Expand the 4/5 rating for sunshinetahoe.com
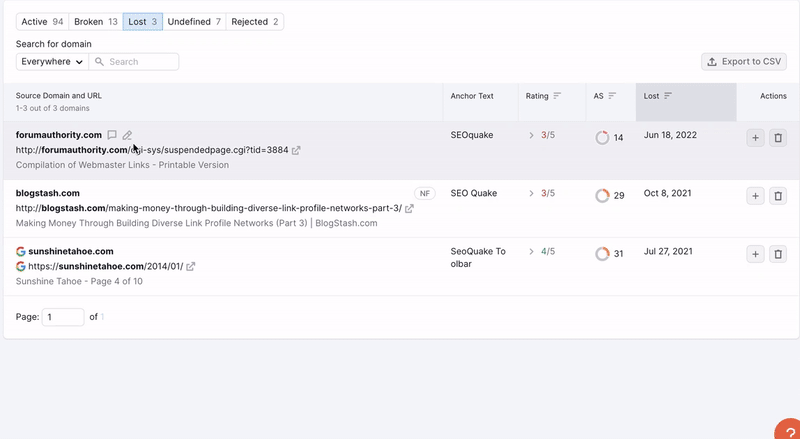Screen dimensions: 800x439 coord(531,252)
